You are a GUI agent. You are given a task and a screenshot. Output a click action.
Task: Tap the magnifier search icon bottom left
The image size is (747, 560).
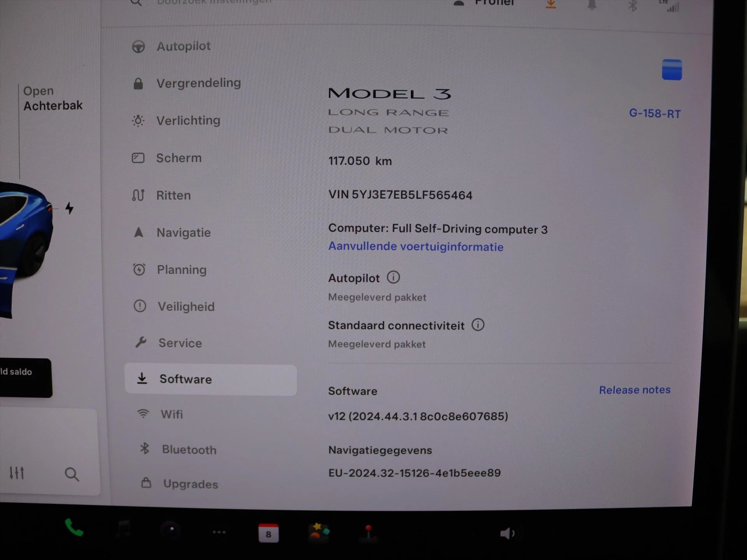coord(72,474)
